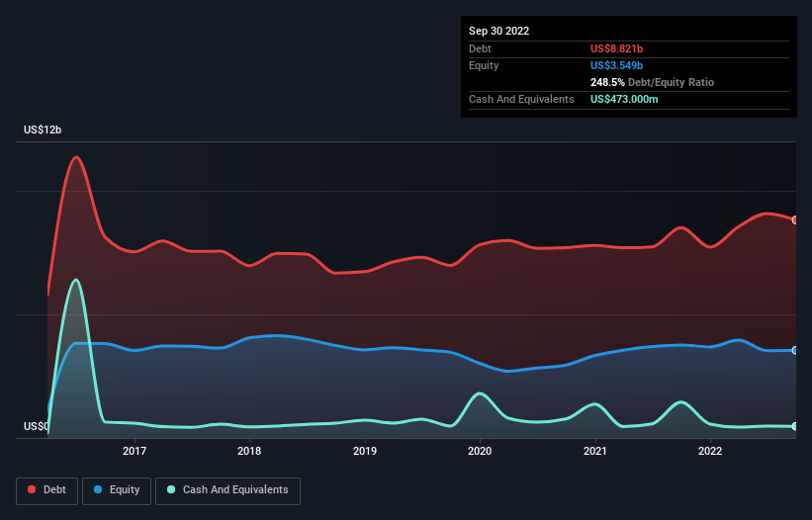Click the Equity label in tooltip
This screenshot has width=812, height=520.
484,65
